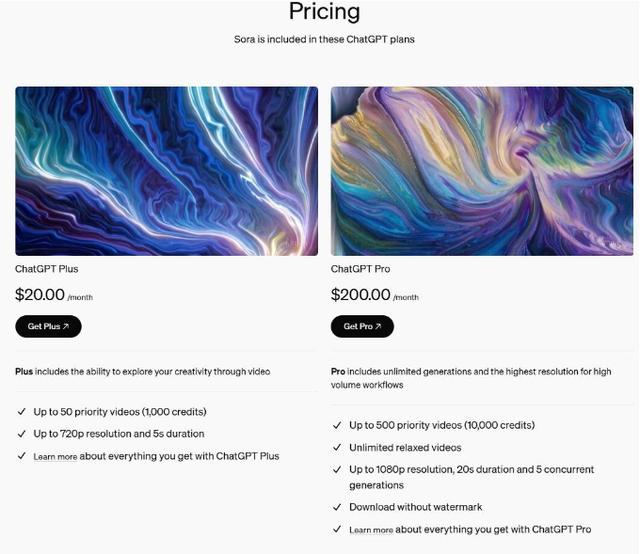Viewport: 640px width, 554px height.
Task: Click checkmark beside 1080p resolution feature
Action: click(337, 469)
